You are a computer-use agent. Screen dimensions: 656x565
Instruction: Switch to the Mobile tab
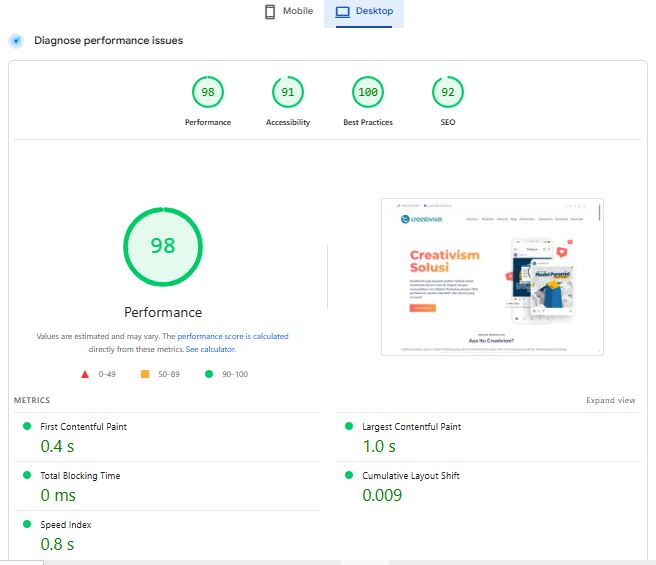pyautogui.click(x=289, y=11)
